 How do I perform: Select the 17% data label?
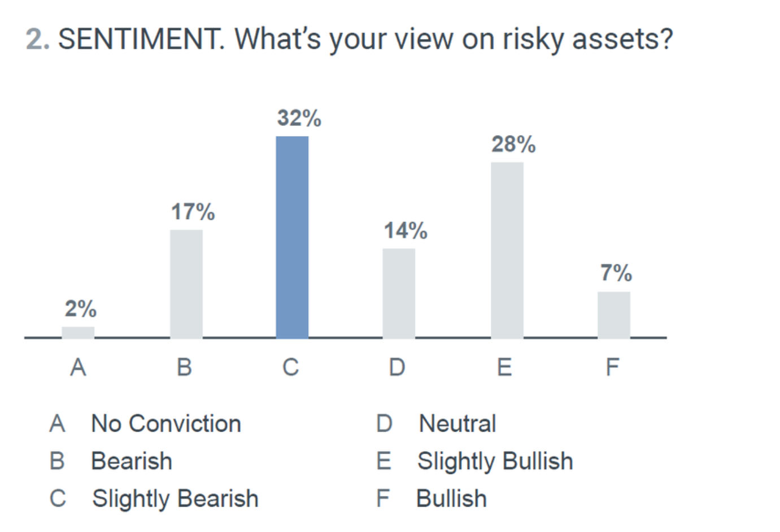click(193, 212)
